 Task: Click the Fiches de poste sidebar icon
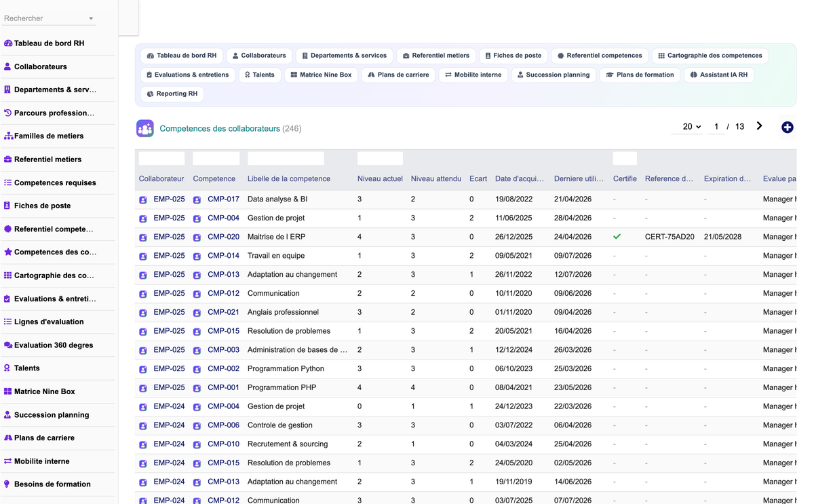7,206
